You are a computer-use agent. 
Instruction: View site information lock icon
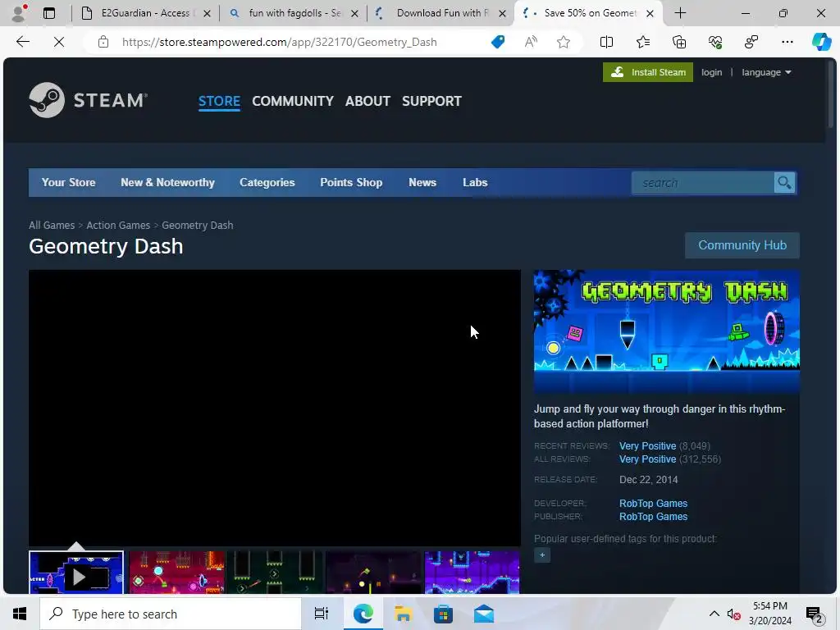(x=103, y=42)
